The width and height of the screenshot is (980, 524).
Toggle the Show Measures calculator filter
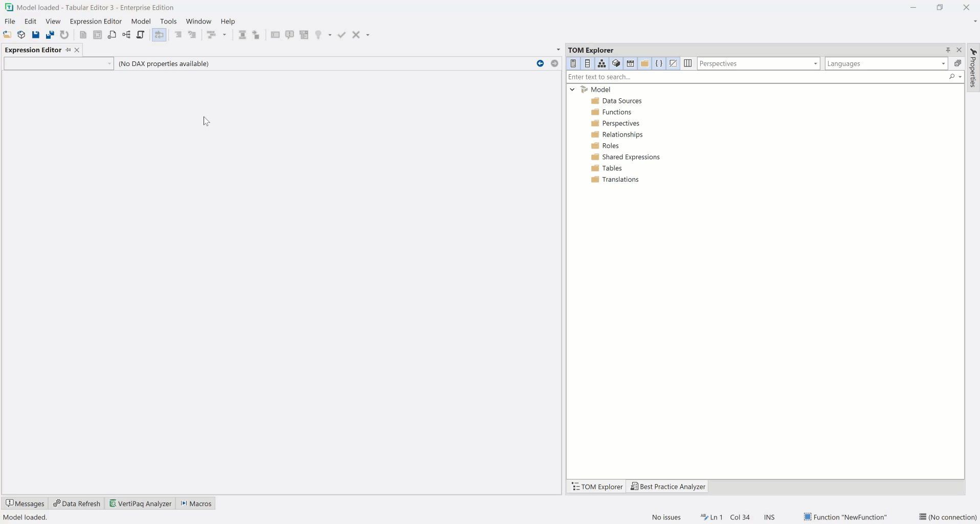tap(573, 63)
